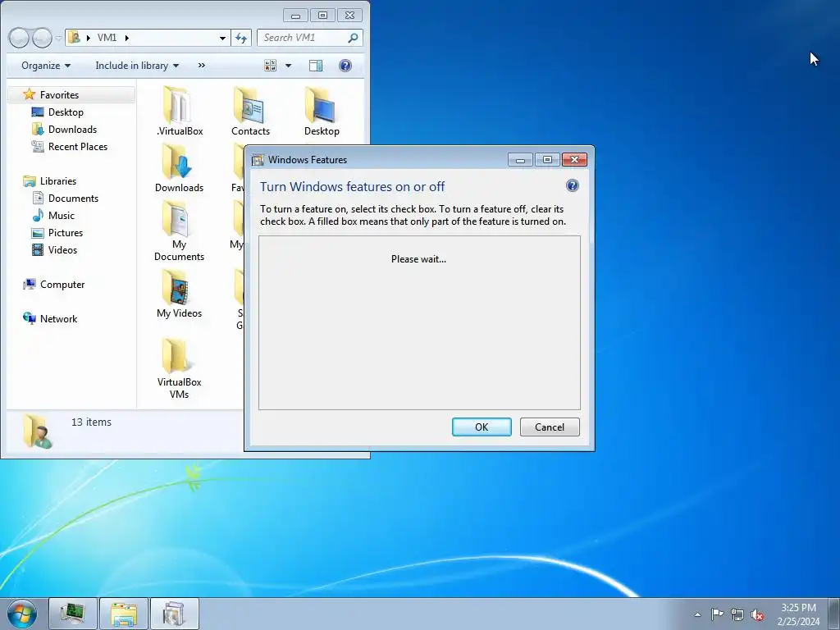The height and width of the screenshot is (630, 840).
Task: Click the Show desktop button at taskbar end
Action: pos(834,614)
